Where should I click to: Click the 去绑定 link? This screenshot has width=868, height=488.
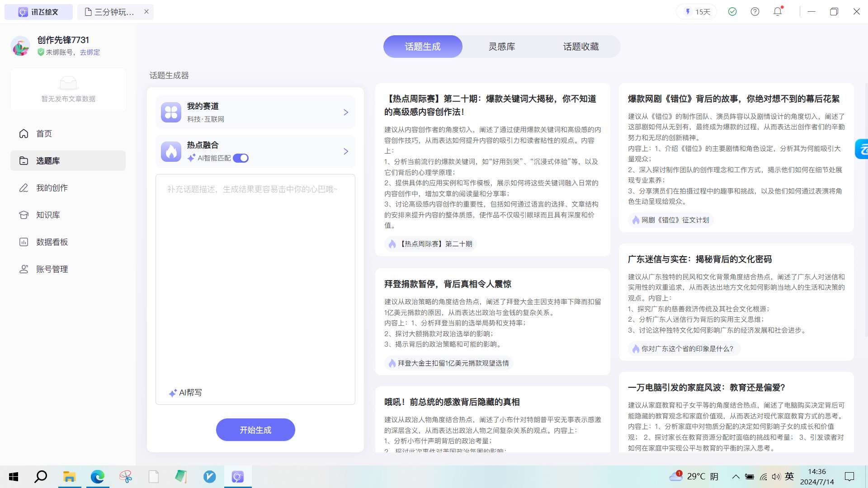coord(90,52)
